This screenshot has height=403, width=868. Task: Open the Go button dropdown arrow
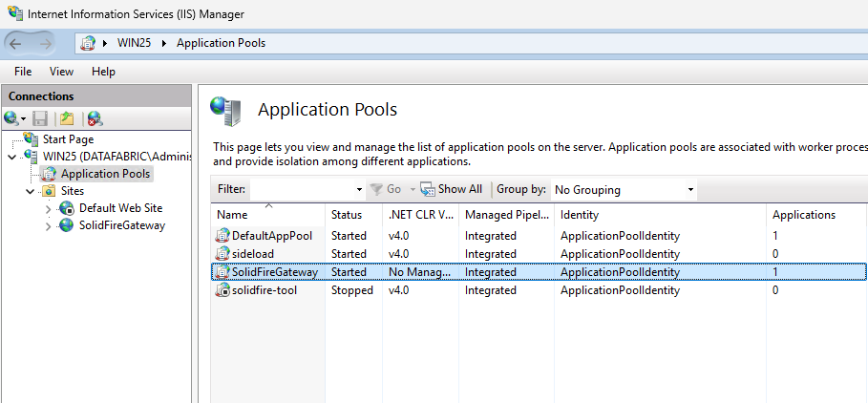413,190
